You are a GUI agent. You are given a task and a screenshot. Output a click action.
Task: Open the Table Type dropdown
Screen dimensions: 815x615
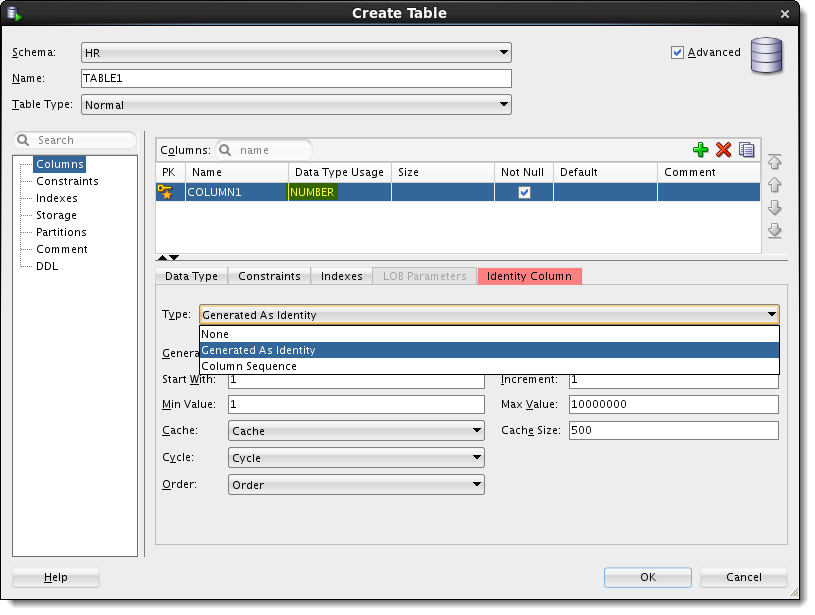pyautogui.click(x=296, y=104)
